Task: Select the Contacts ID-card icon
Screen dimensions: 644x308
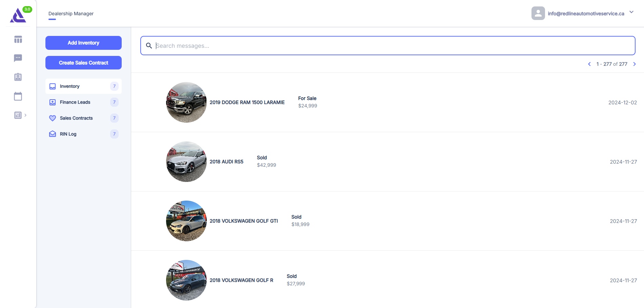Action: pyautogui.click(x=18, y=77)
